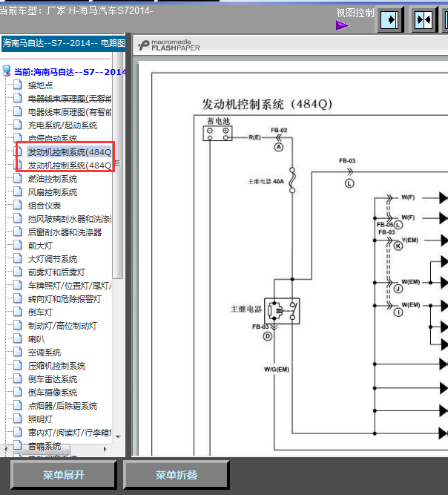Open 电器线束原理图(无智能 entry

pos(70,99)
